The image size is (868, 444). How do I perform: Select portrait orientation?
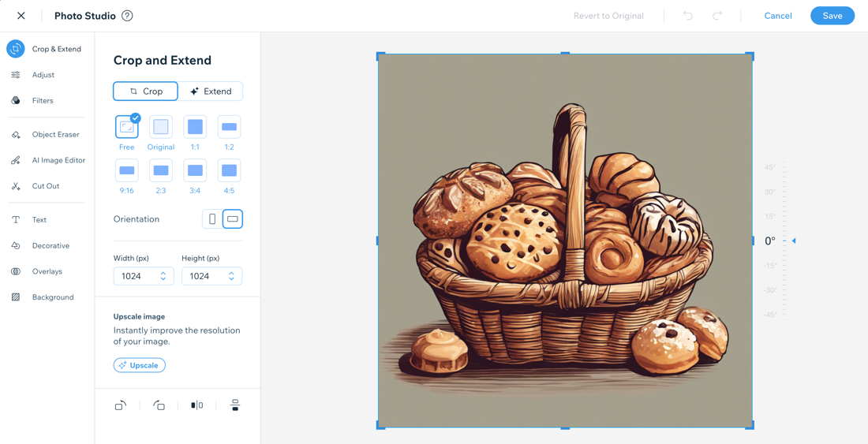click(212, 219)
